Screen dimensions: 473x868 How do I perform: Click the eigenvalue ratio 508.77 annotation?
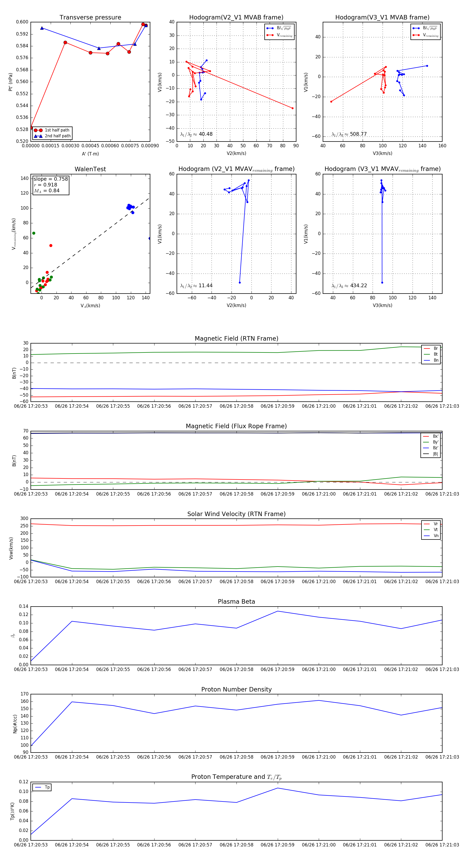pyautogui.click(x=349, y=134)
